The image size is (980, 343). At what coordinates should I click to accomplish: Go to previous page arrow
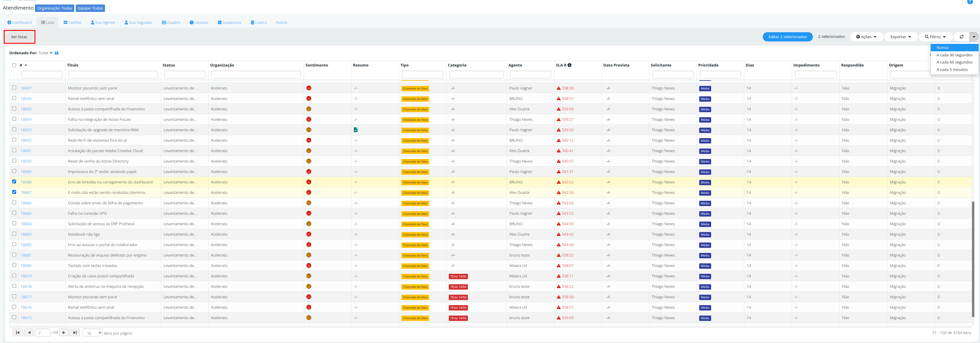pos(29,333)
